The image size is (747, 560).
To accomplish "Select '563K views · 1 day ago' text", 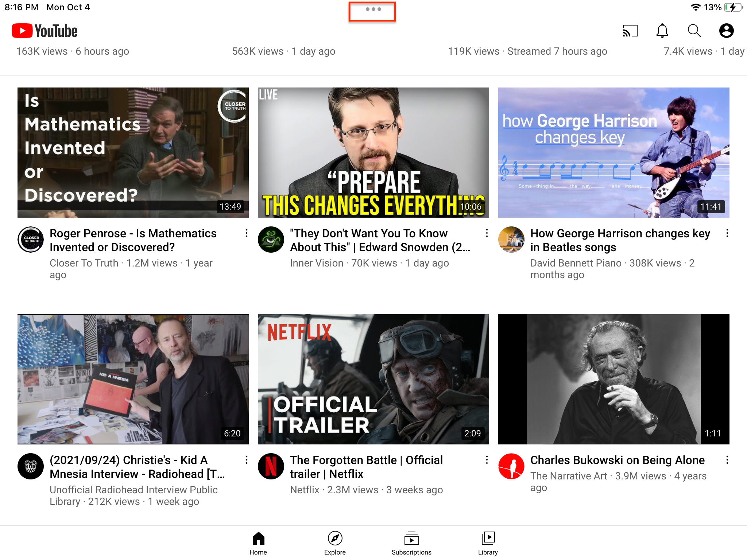I will point(284,51).
